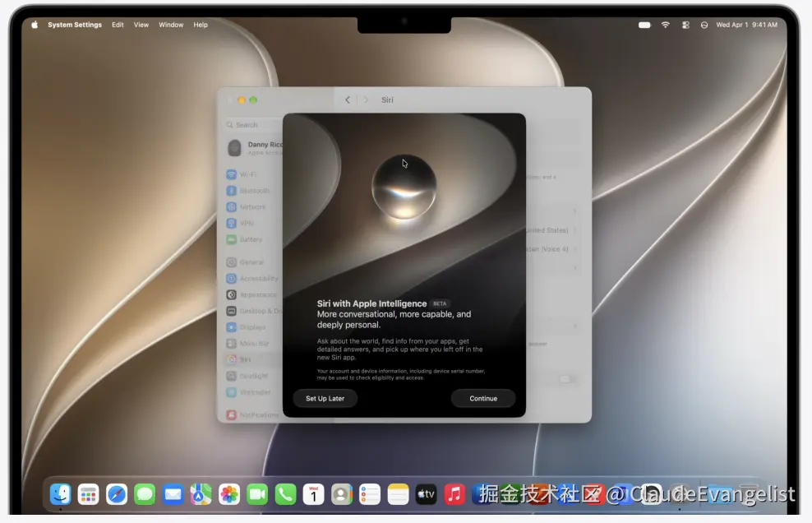Open the System Settings menu
Image resolution: width=812 pixels, height=523 pixels.
[x=75, y=25]
